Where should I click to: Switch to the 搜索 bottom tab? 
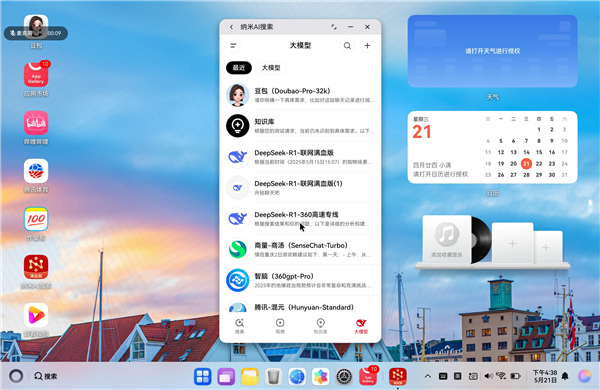pyautogui.click(x=240, y=326)
